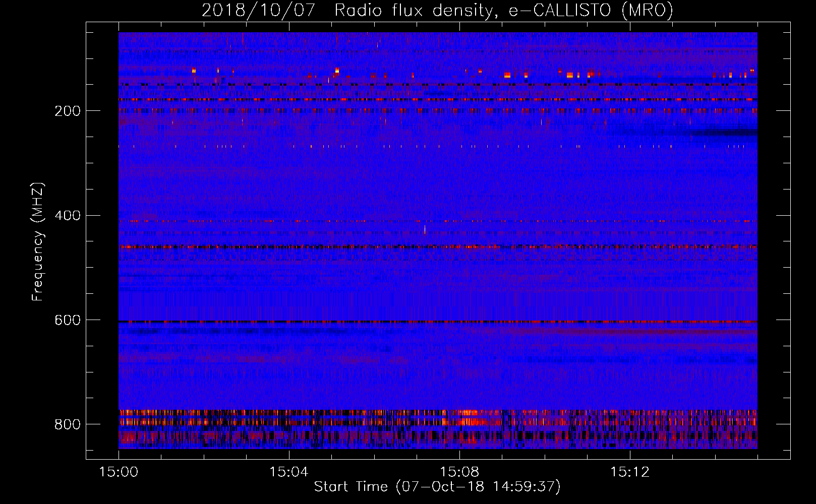Click the '15:08' time tick label
816x504 pixels.
click(x=459, y=472)
